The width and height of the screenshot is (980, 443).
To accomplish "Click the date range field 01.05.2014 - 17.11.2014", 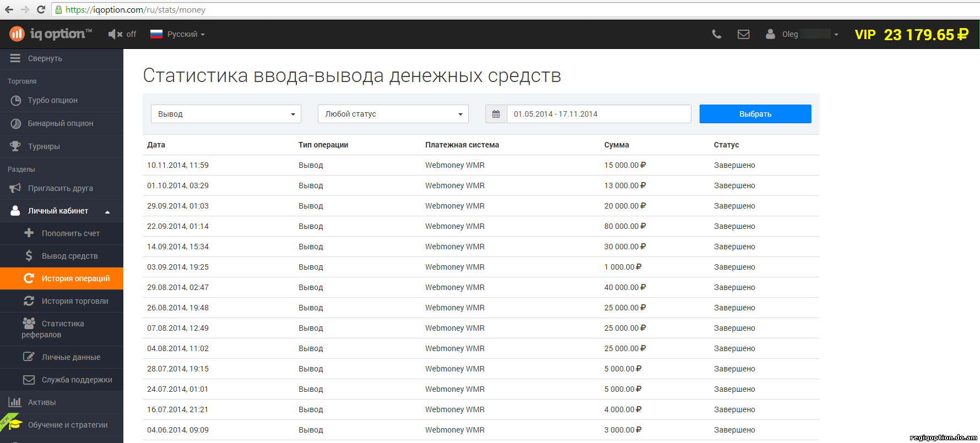I will (x=599, y=114).
